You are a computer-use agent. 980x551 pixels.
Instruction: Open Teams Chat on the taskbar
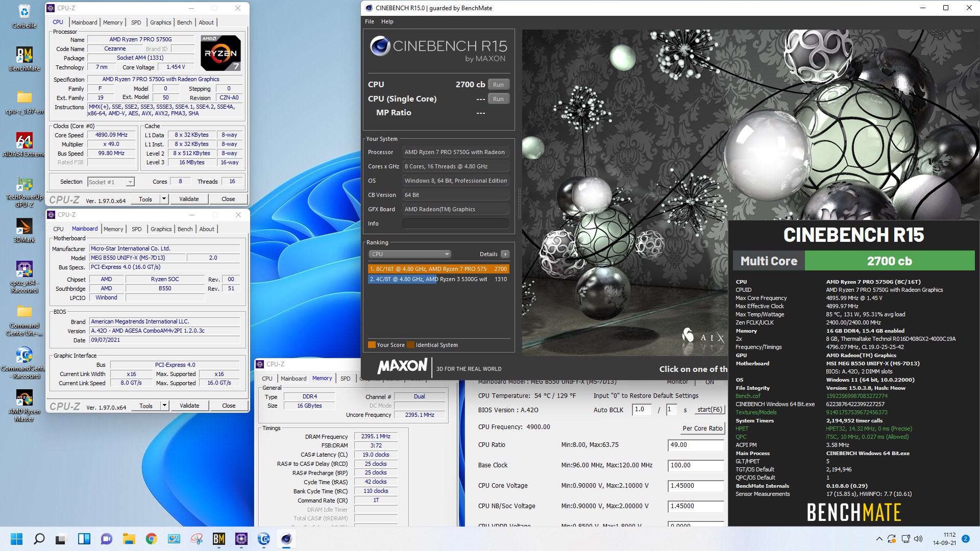click(x=106, y=539)
